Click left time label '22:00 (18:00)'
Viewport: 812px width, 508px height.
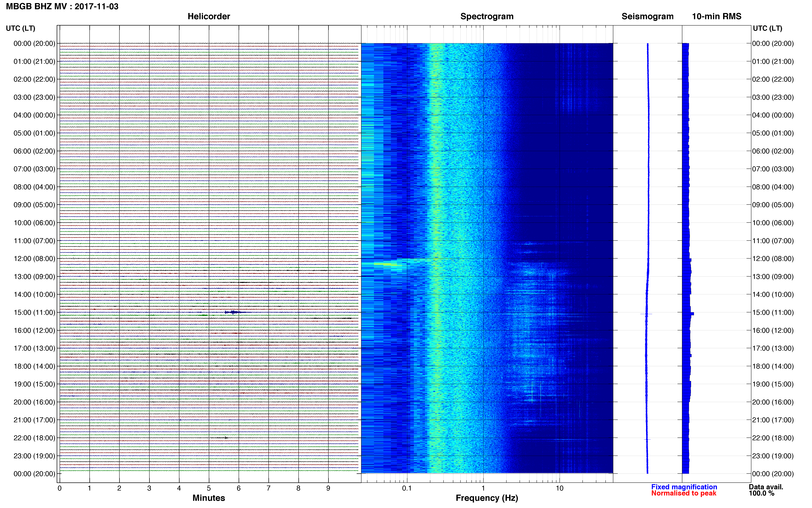[x=34, y=438]
